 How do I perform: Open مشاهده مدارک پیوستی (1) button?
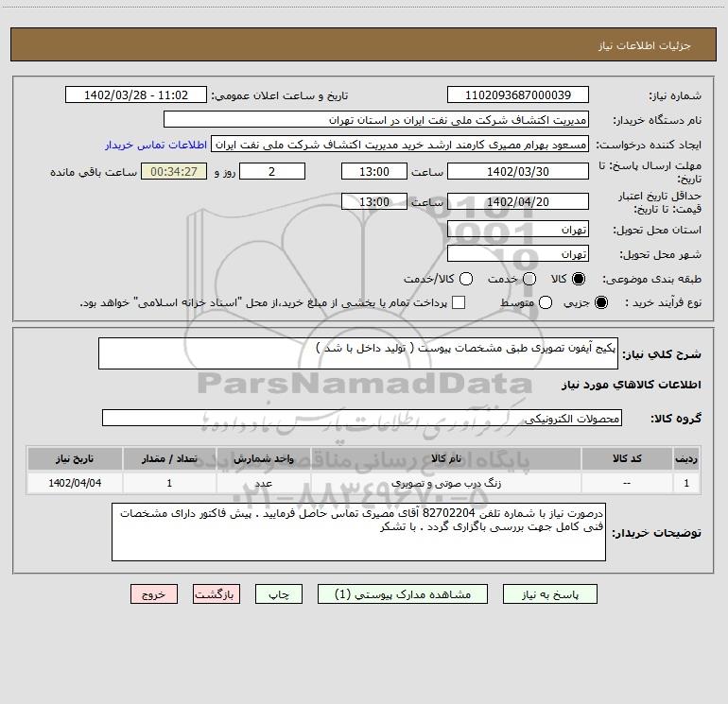pos(403,594)
